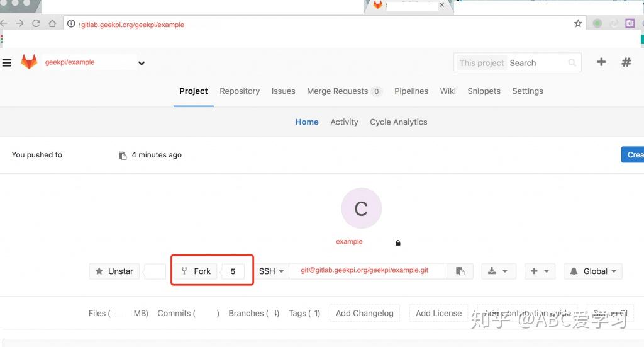The width and height of the screenshot is (644, 347).
Task: Go back with browser back arrow
Action: tap(4, 23)
